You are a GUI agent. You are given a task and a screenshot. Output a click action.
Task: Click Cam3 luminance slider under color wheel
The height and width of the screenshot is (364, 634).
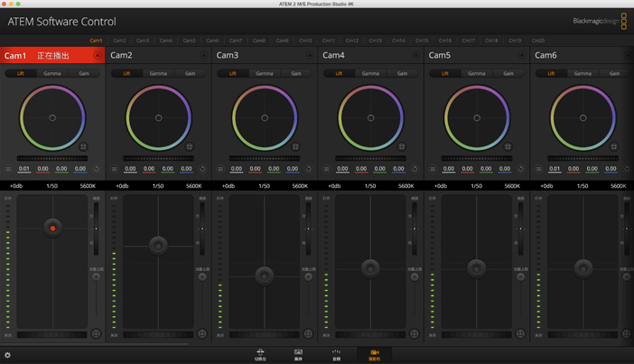pos(265,158)
